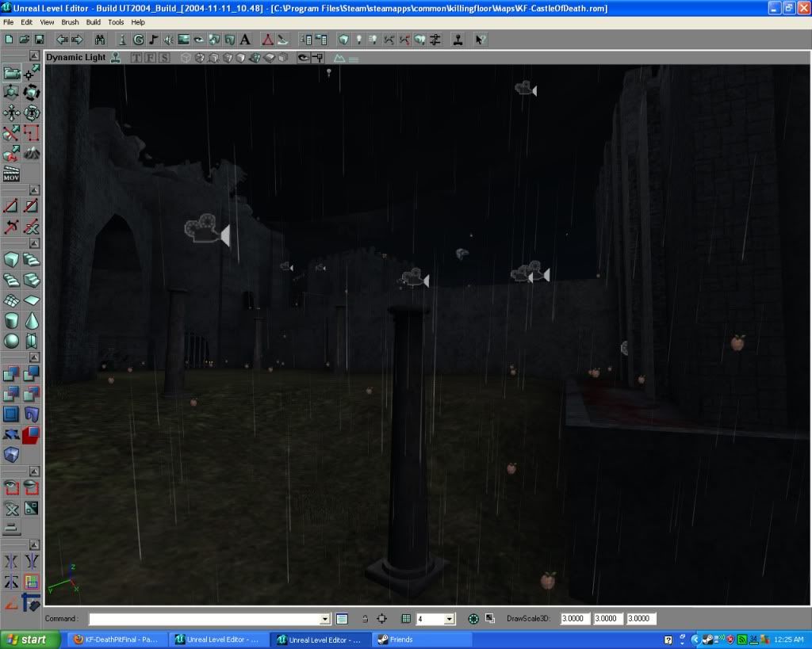The image size is (812, 649).
Task: Click the Cube brush builder
Action: click(12, 260)
